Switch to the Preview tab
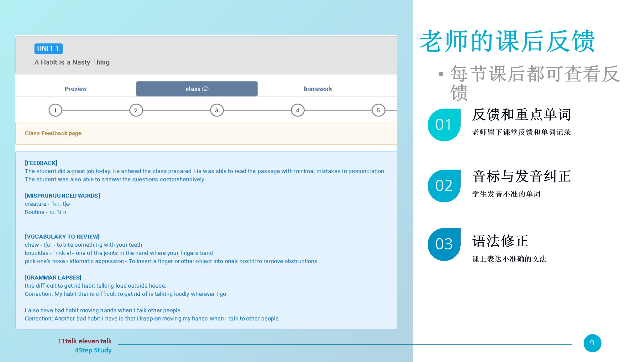Image resolution: width=644 pixels, height=362 pixels. pos(75,89)
